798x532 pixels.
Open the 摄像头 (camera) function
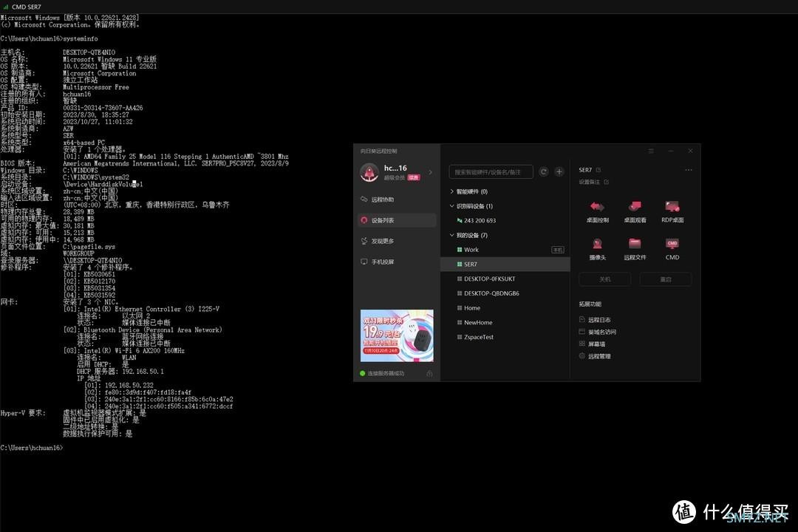(x=598, y=248)
